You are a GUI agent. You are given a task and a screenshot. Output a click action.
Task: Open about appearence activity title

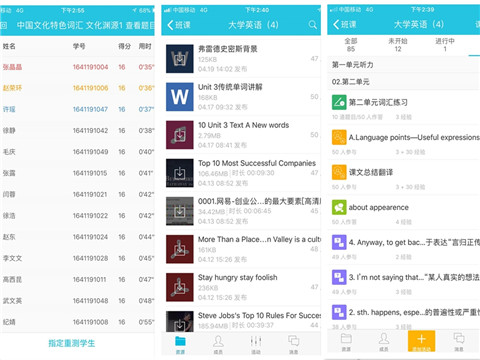[379, 207]
